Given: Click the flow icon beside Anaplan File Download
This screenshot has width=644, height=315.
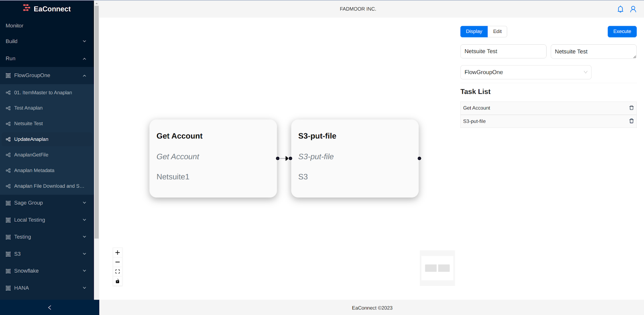Looking at the screenshot, I should click(x=8, y=186).
